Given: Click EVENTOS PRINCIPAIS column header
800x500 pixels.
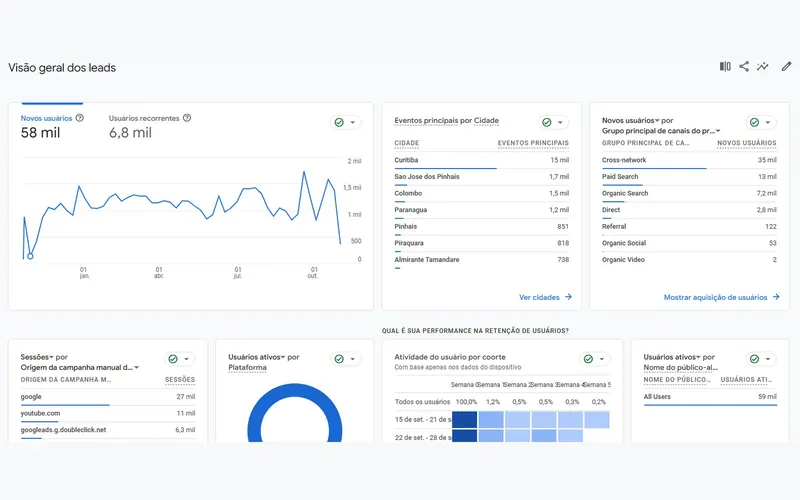Looking at the screenshot, I should (x=533, y=143).
